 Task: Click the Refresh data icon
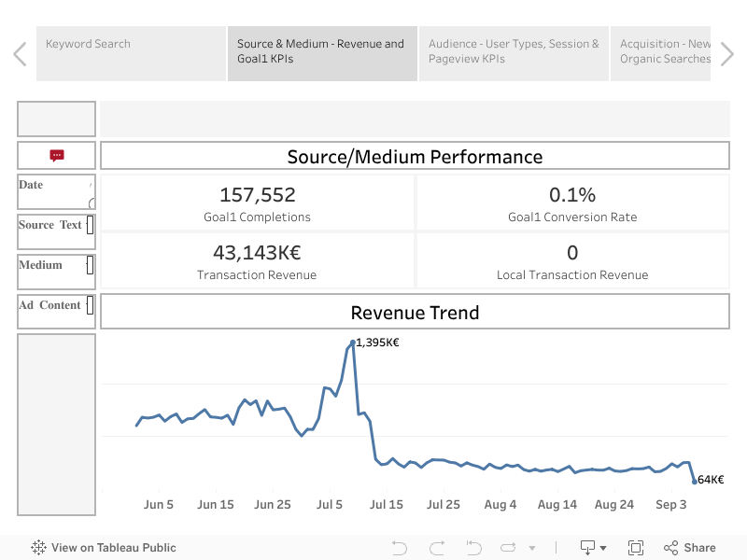[x=509, y=548]
